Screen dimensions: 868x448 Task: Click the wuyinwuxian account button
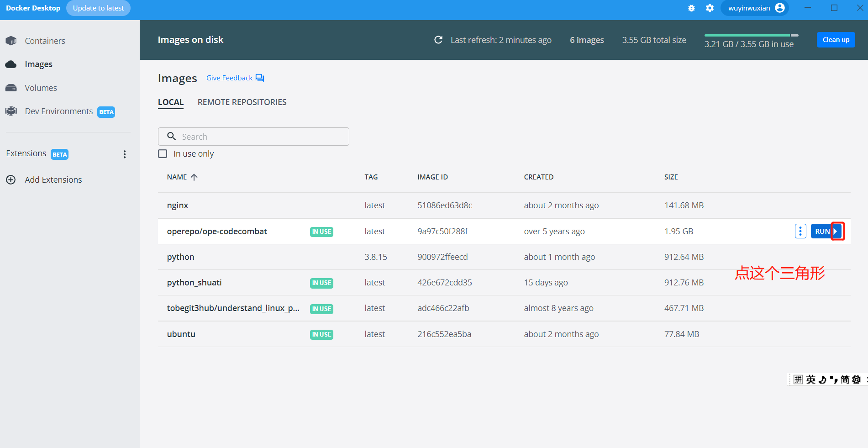click(755, 8)
